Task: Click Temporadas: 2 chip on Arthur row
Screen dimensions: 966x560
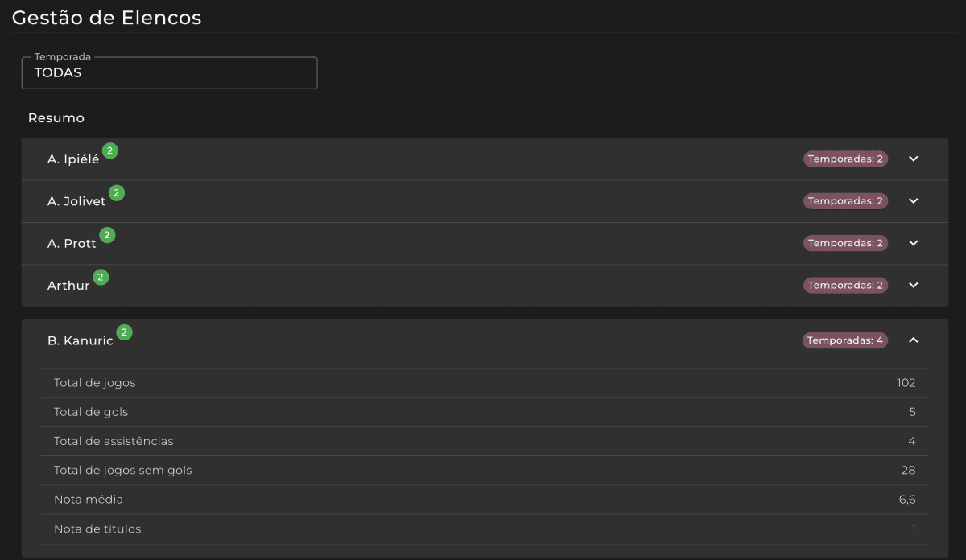Action: (845, 285)
